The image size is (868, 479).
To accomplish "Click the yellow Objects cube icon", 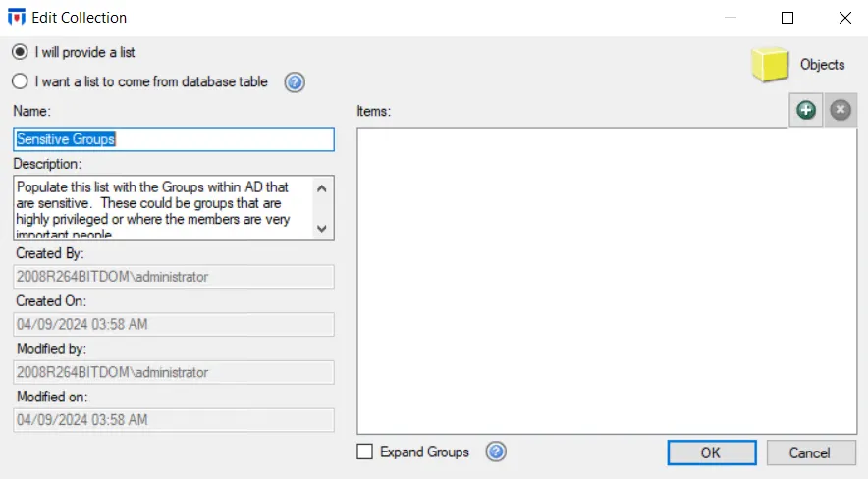I will [770, 65].
